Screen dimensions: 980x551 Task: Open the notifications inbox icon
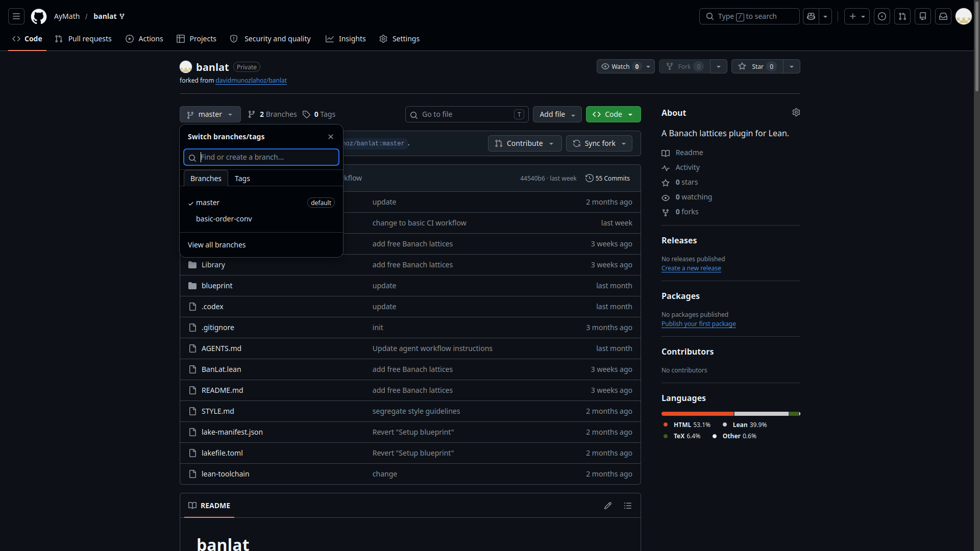(x=943, y=16)
